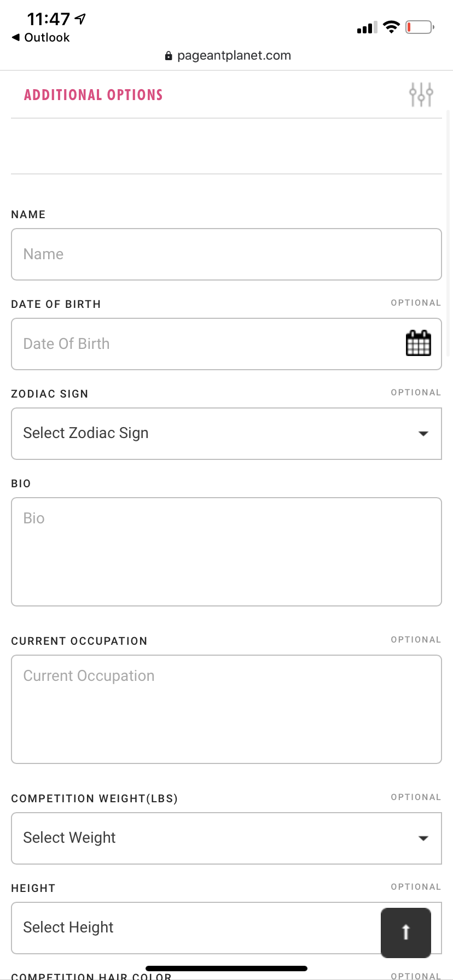This screenshot has height=980, width=453.
Task: Tap the battery indicator in status bar
Action: (x=419, y=27)
